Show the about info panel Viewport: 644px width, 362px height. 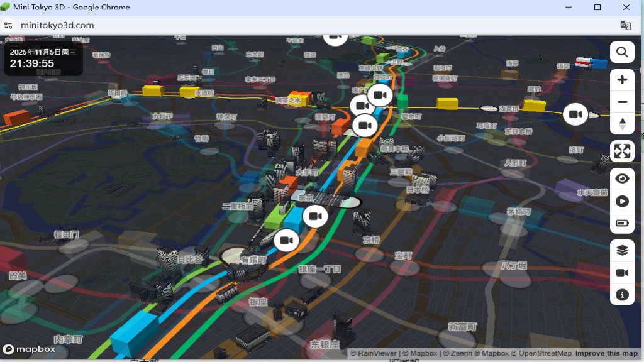[622, 294]
